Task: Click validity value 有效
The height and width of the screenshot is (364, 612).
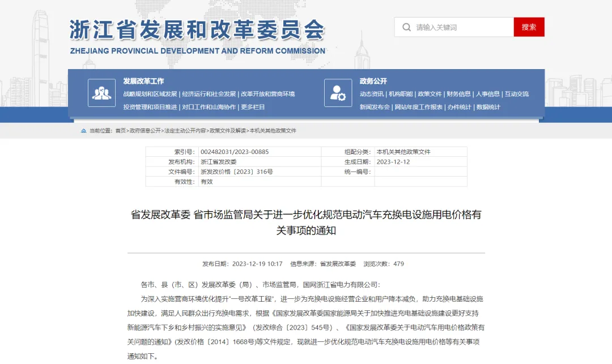Action: [x=206, y=182]
